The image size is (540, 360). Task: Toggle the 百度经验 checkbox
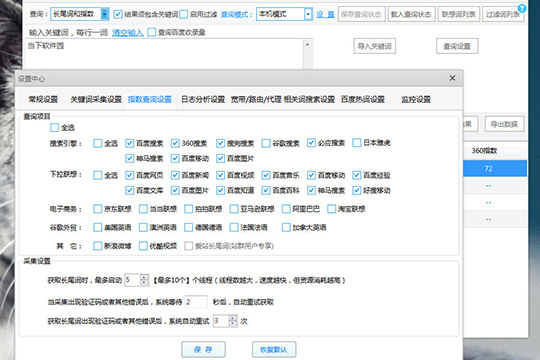click(357, 175)
